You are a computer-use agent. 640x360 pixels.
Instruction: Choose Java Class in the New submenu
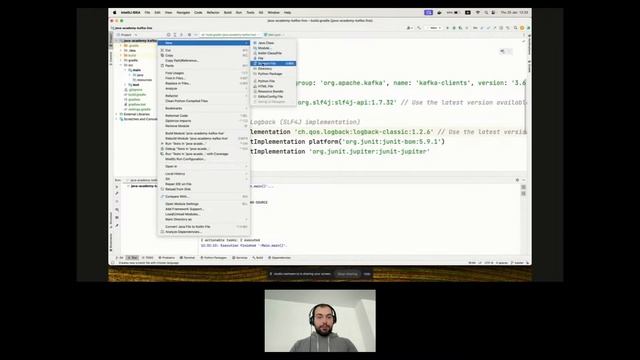(273, 43)
